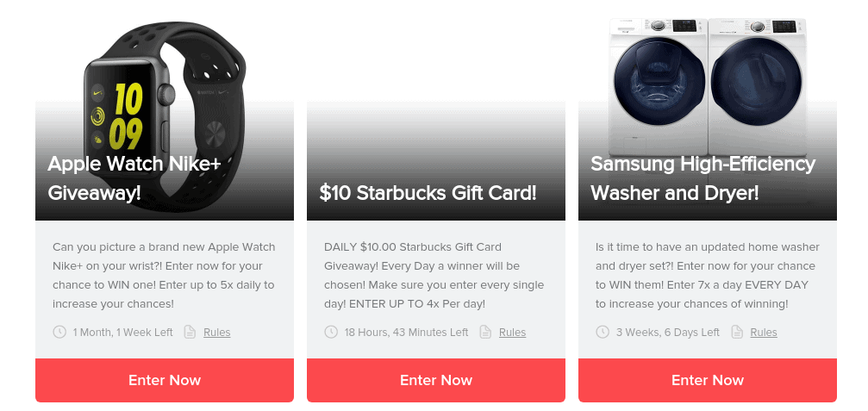Click the document icon next to Starbucks Rules link
868x411 pixels.
pyautogui.click(x=485, y=332)
